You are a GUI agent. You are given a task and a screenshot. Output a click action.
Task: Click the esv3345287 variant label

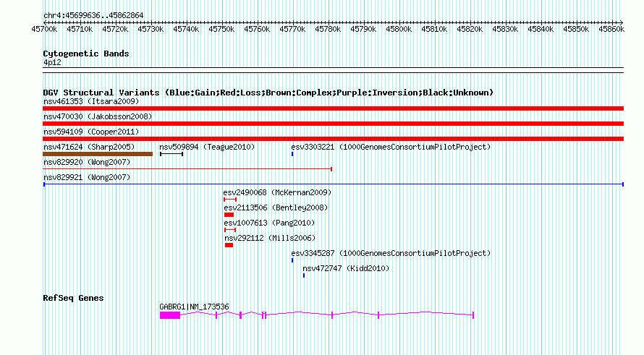(391, 253)
